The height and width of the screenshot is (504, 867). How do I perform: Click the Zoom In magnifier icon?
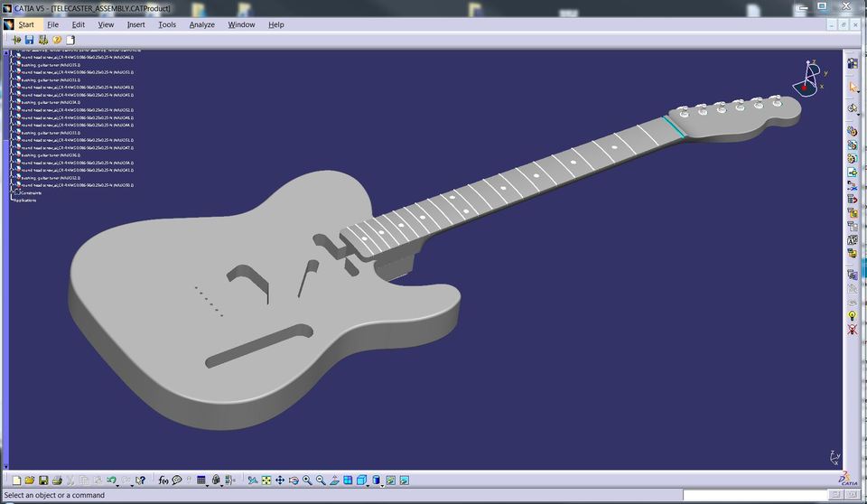coord(307,481)
